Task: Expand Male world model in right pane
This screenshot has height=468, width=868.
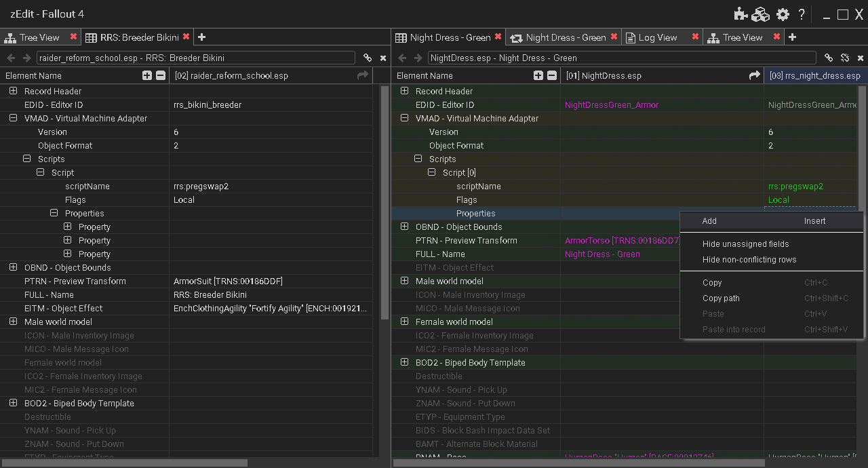Action: click(x=404, y=281)
